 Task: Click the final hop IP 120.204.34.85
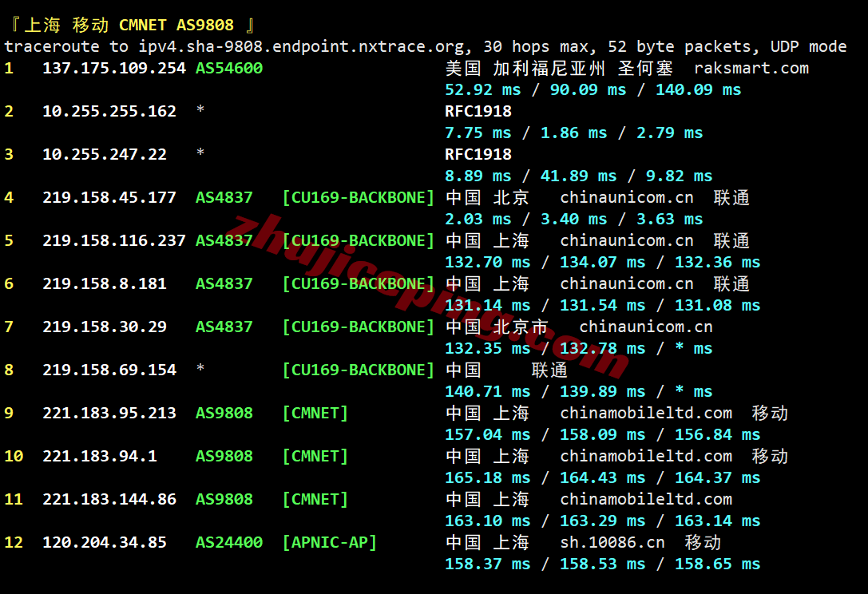pyautogui.click(x=105, y=543)
